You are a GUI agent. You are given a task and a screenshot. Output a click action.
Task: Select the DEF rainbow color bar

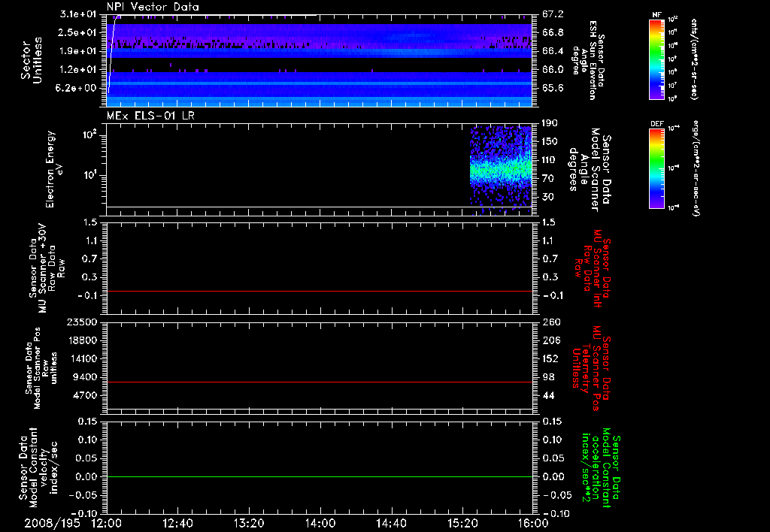point(657,168)
